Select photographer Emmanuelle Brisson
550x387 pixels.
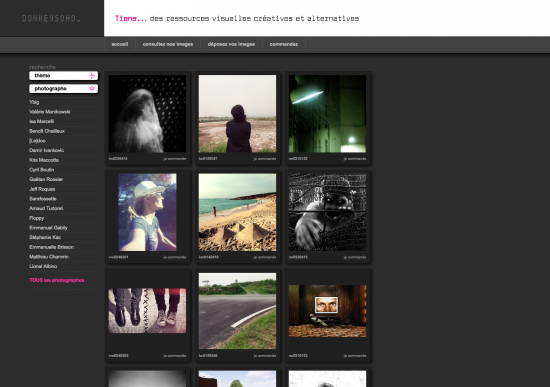click(x=51, y=247)
